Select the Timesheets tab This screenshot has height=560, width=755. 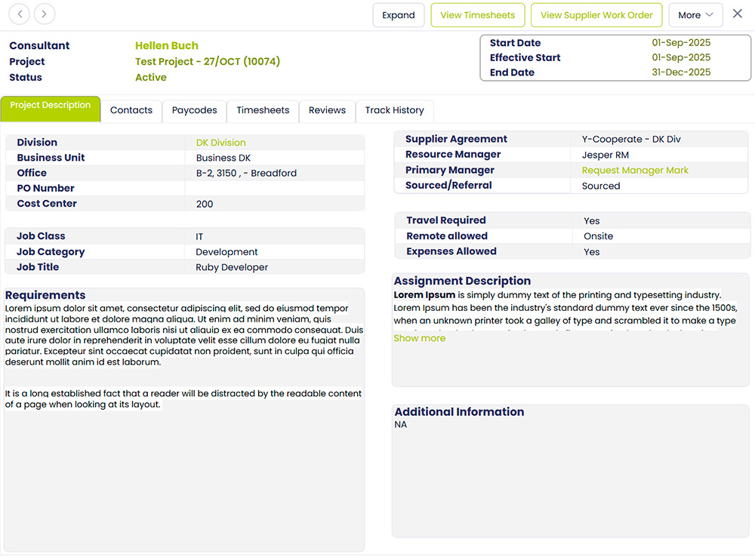click(263, 110)
